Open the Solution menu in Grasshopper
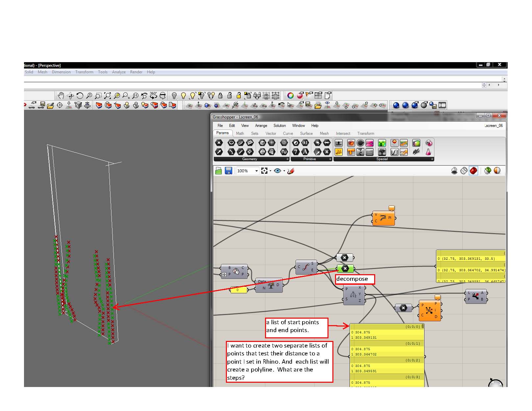This screenshot has height=411, width=532. coord(279,126)
